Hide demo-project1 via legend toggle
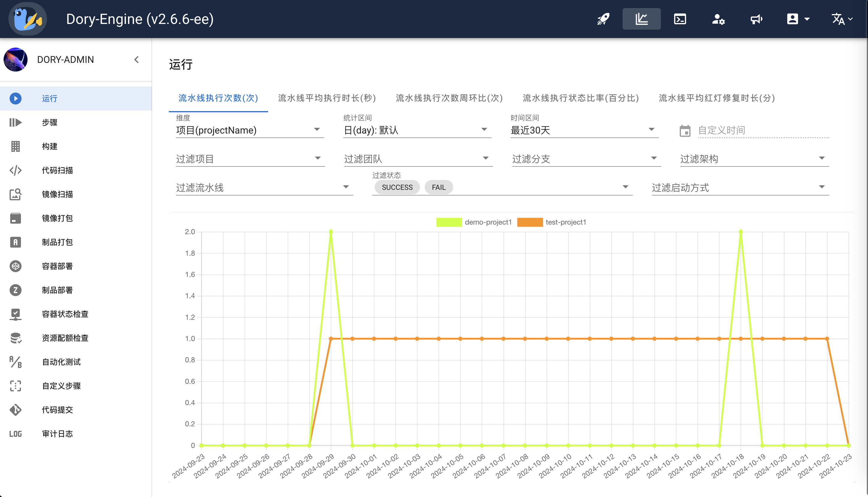 coord(474,222)
